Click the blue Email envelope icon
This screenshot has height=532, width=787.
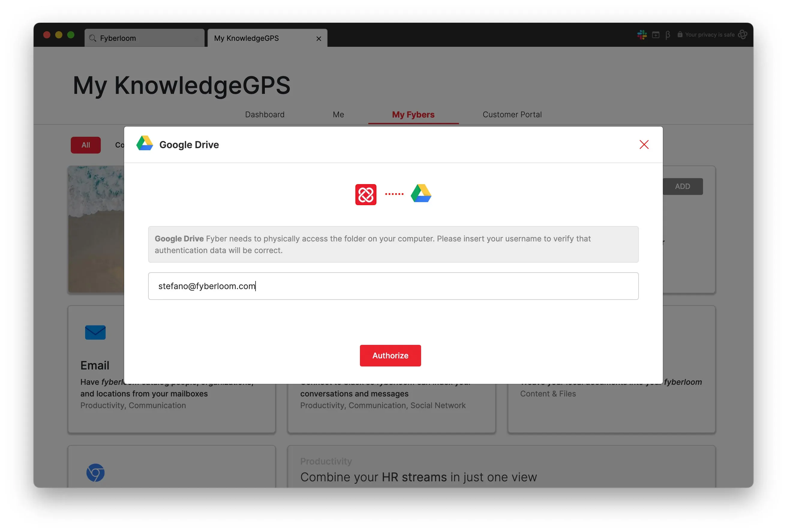(95, 332)
